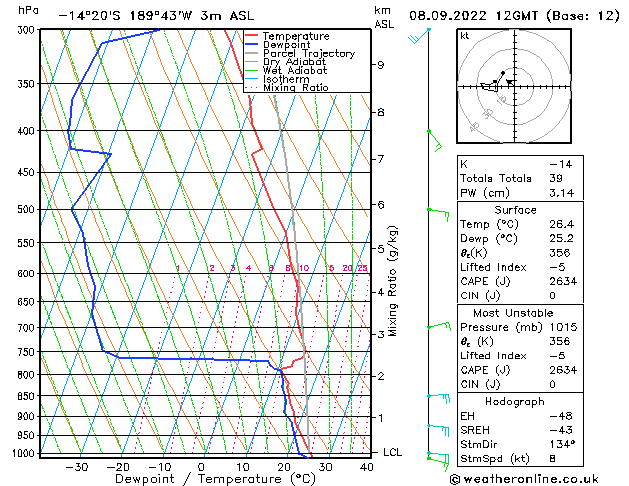Viewport: 629px width, 486px height.
Task: Click the surface Temp value '26.4'
Action: point(562,224)
